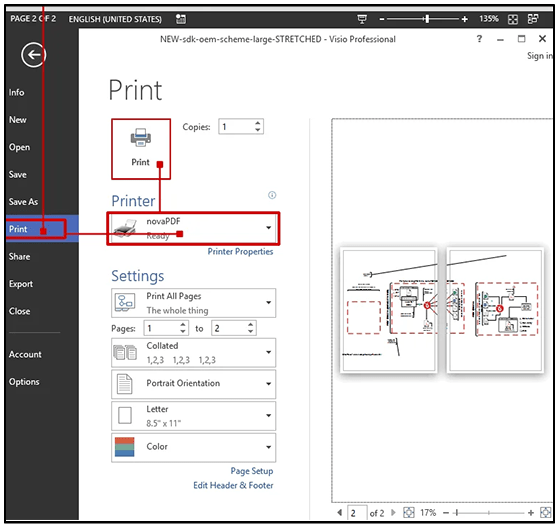Click the presentation mode icon in status bar
The width and height of the screenshot is (559, 527).
(362, 19)
